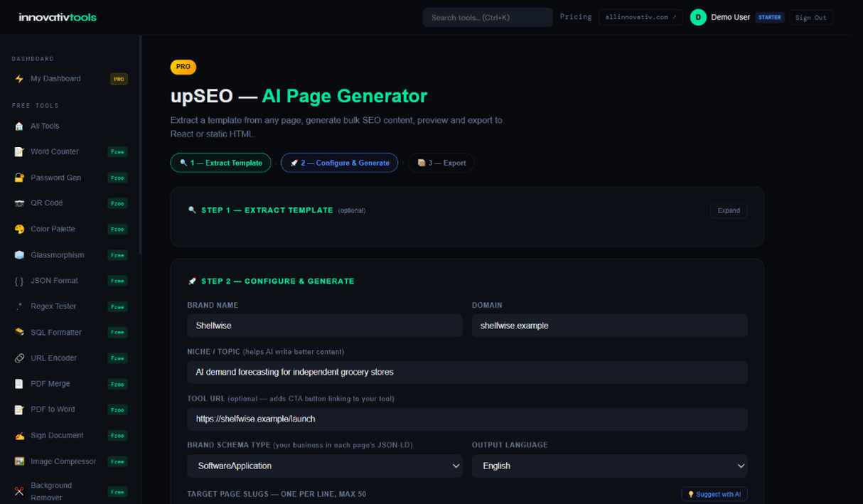Click the 'DASHBOARD' sidebar heading text

tap(33, 59)
